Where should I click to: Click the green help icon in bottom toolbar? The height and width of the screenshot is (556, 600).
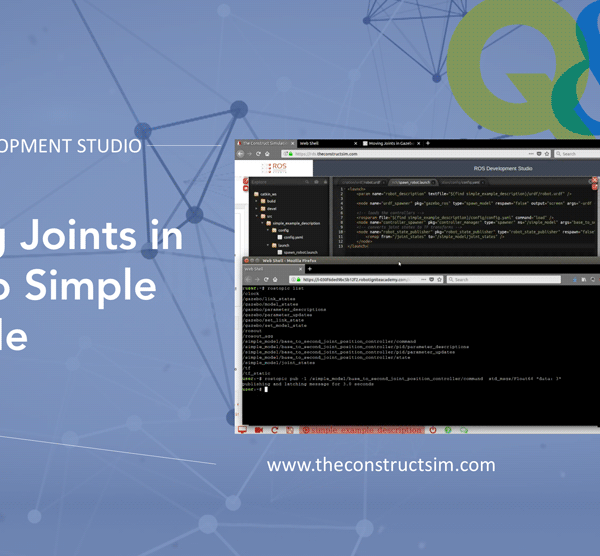click(x=448, y=430)
